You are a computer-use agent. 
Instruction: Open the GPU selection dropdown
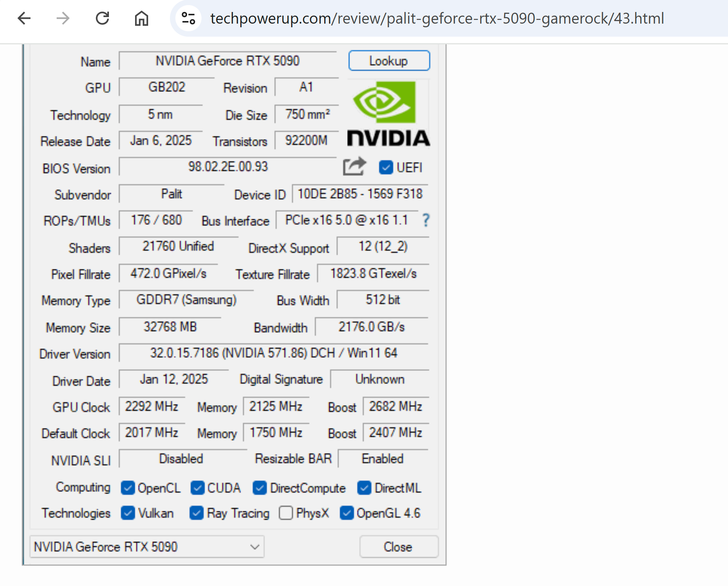point(147,547)
